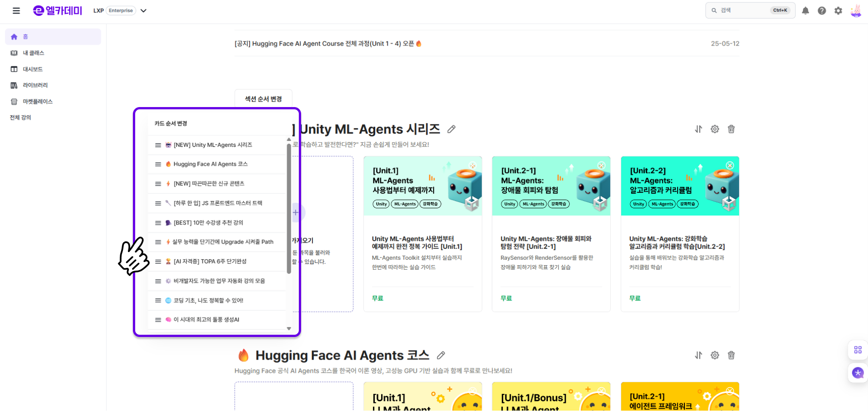Edit the Hugging Face AI Agents 코스 title pencil

point(441,356)
